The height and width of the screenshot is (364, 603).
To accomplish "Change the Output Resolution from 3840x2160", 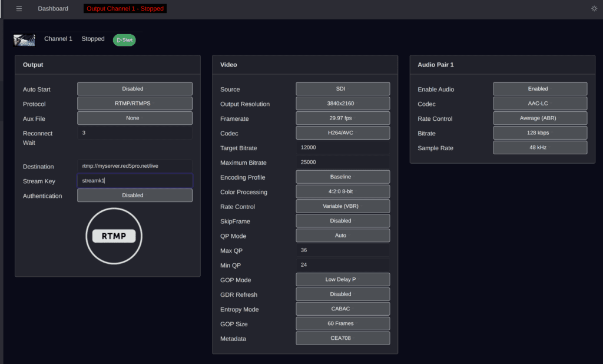I will pos(342,103).
